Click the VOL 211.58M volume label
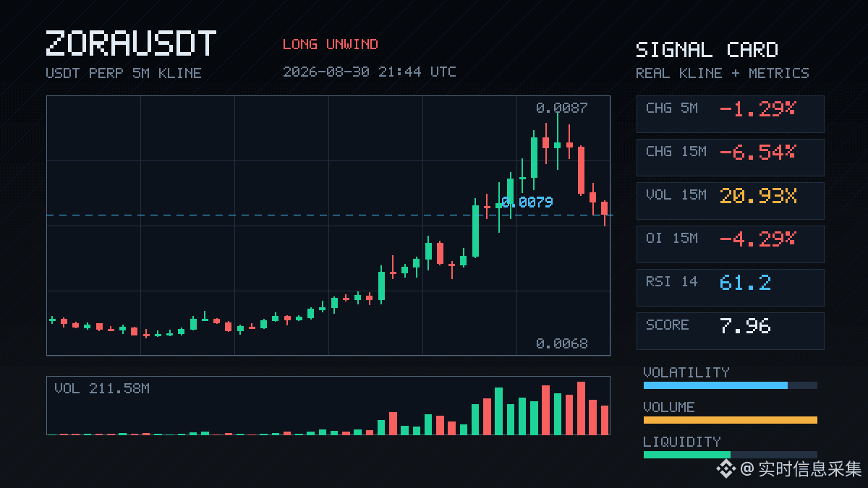Viewport: 868px width, 488px height. 102,388
